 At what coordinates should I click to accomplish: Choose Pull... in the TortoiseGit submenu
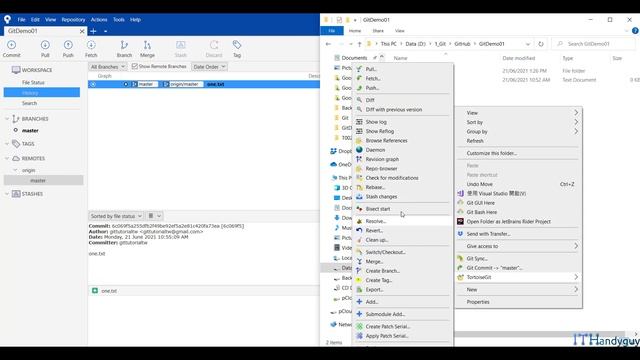pyautogui.click(x=403, y=69)
